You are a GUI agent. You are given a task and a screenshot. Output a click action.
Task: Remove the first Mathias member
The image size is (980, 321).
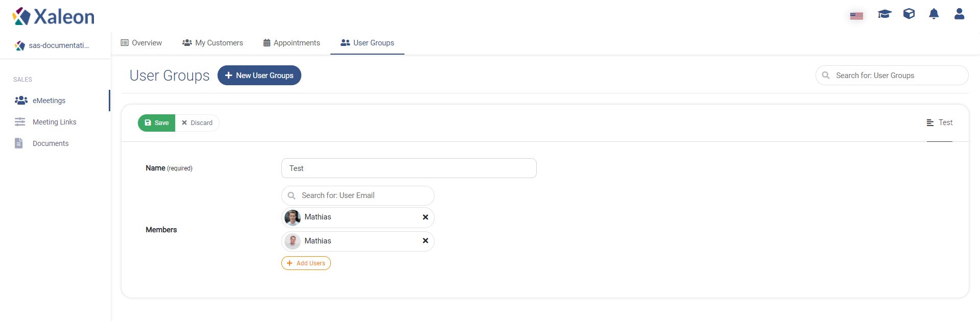point(425,217)
